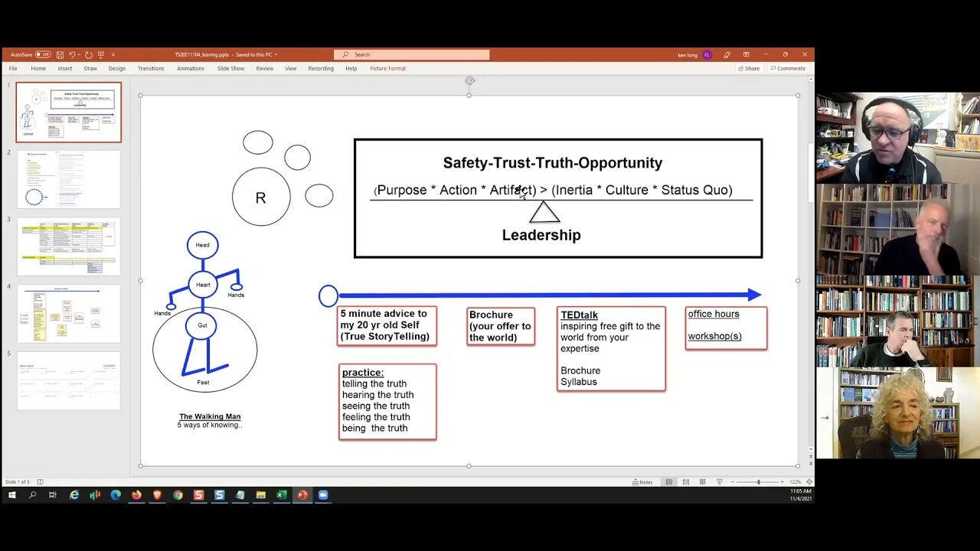
Task: Click the zoom out minus button
Action: (733, 481)
